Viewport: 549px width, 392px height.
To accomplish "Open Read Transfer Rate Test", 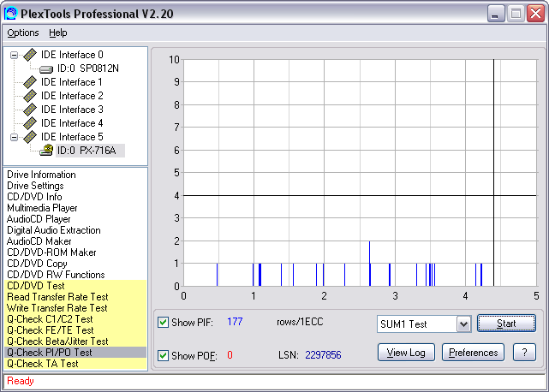I will point(75,297).
